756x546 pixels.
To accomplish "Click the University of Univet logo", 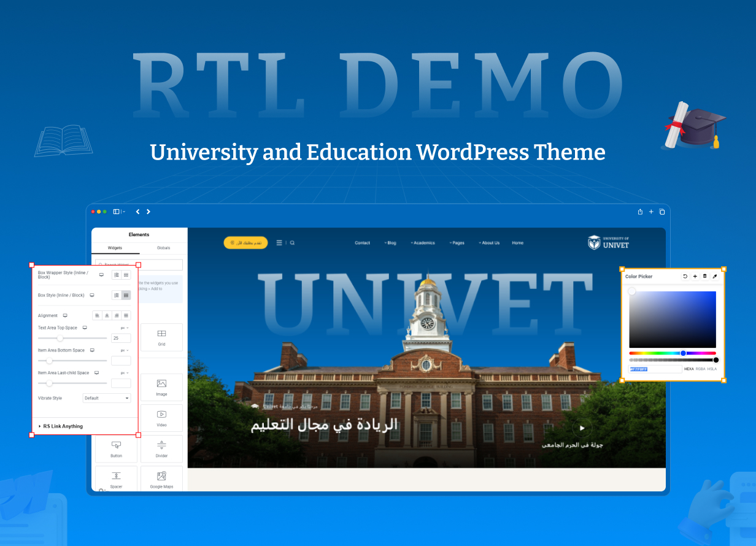I will point(608,242).
